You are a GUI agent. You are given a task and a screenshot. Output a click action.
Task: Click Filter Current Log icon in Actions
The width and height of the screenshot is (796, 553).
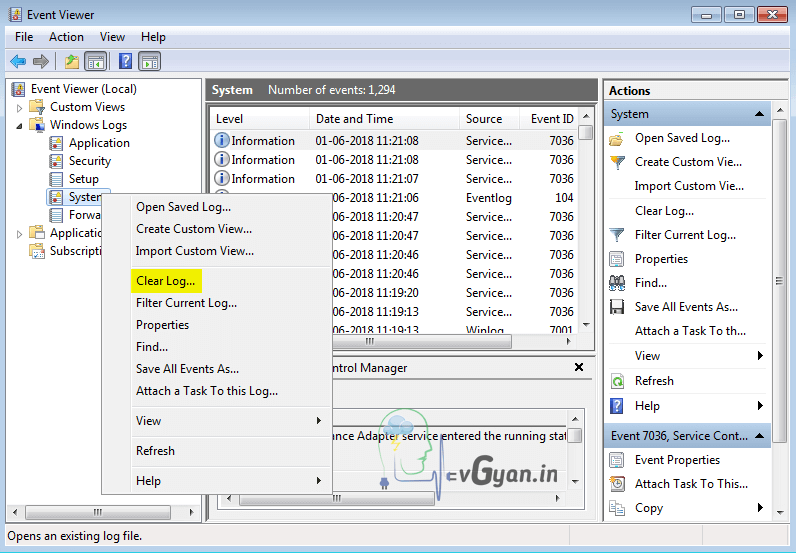click(617, 235)
